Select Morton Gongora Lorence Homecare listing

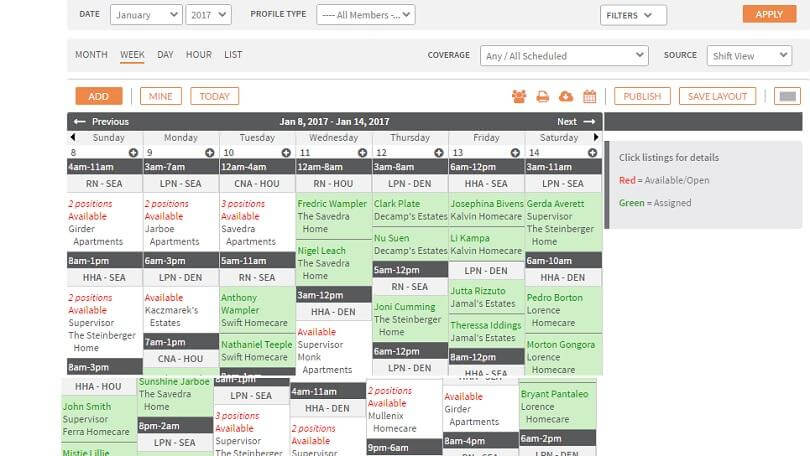[563, 356]
